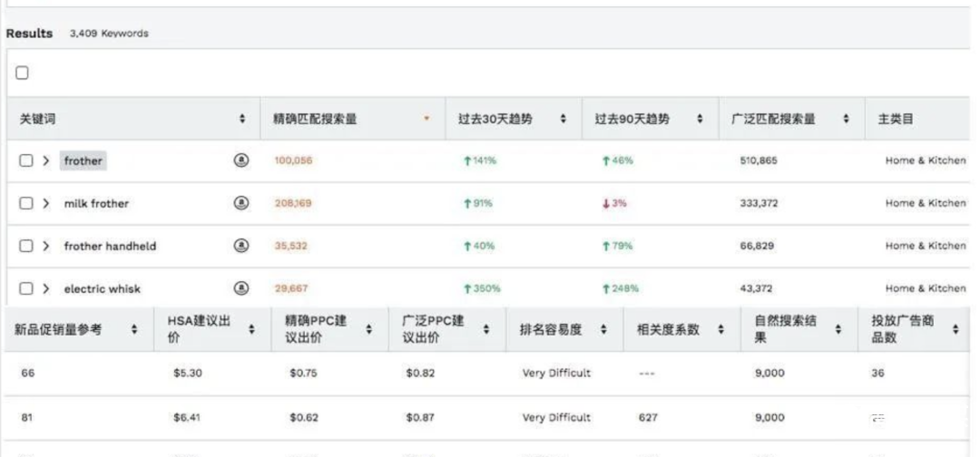Screen dimensions: 980x457
Task: Check the box for frother row
Action: click(26, 160)
